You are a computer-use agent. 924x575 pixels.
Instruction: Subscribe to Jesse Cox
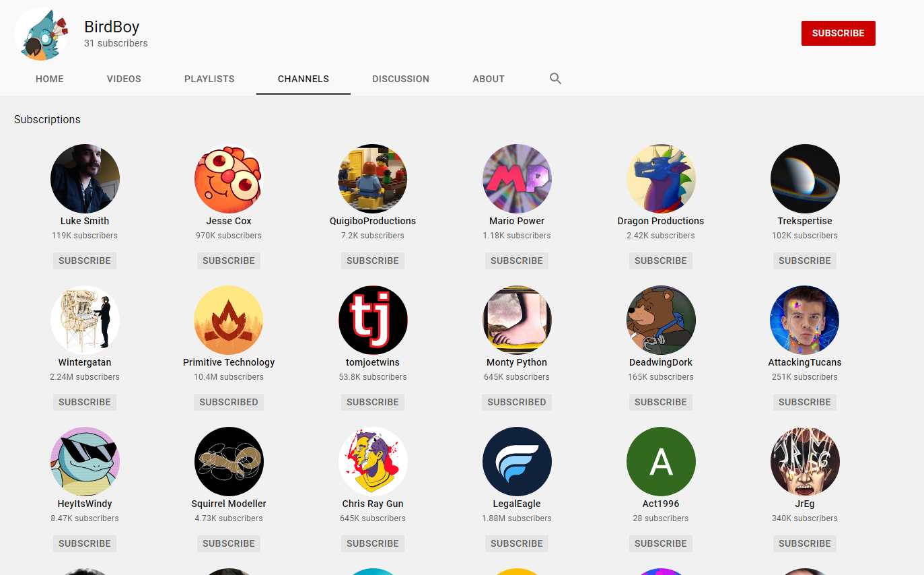pos(229,261)
